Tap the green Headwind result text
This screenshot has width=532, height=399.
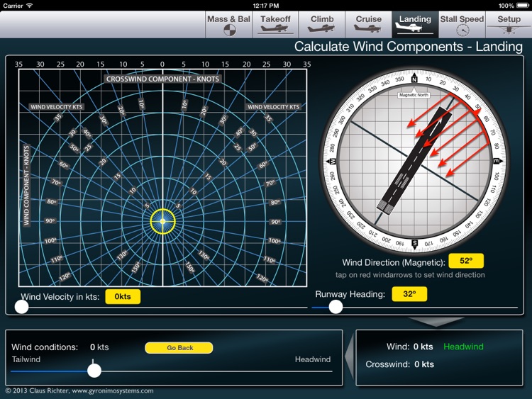pyautogui.click(x=463, y=347)
